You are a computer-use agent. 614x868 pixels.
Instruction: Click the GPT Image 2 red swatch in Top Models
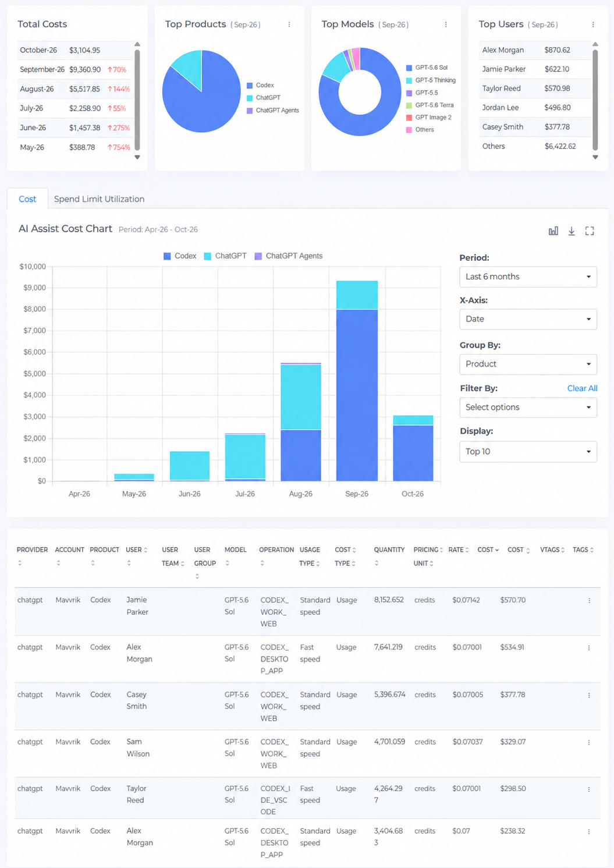tap(409, 118)
